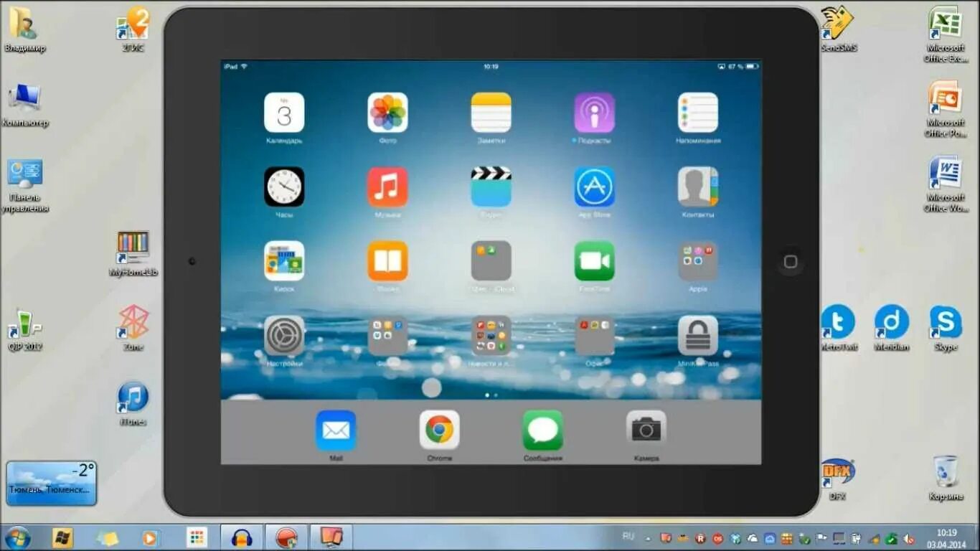Open the Компьютер desktop icon
This screenshot has height=551, width=980.
(x=24, y=104)
